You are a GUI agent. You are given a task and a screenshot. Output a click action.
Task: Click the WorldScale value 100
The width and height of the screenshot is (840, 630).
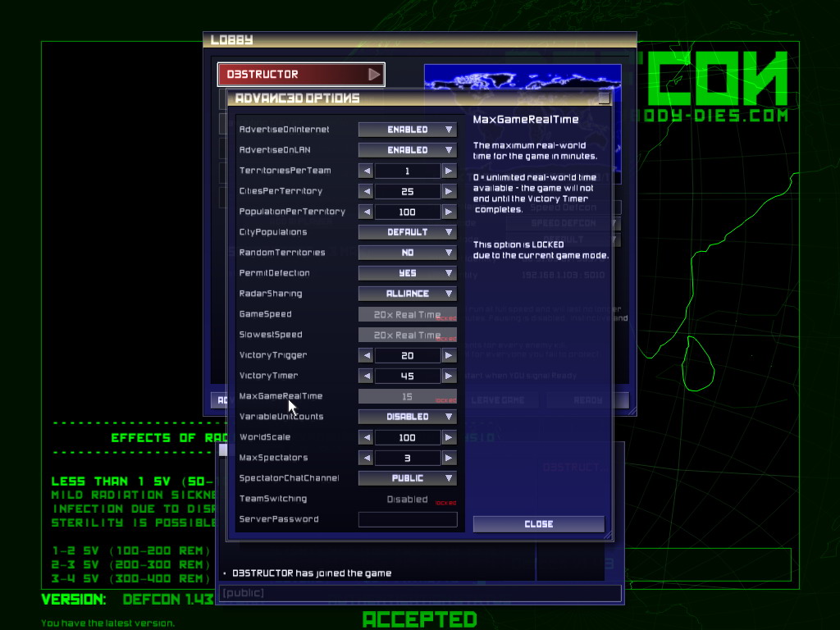coord(408,437)
